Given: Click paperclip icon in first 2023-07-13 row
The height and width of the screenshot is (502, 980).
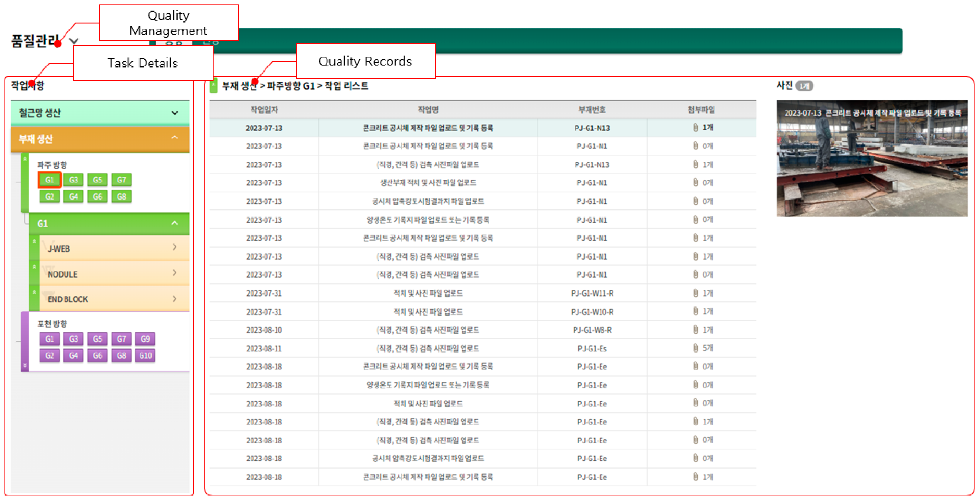Looking at the screenshot, I should click(695, 128).
